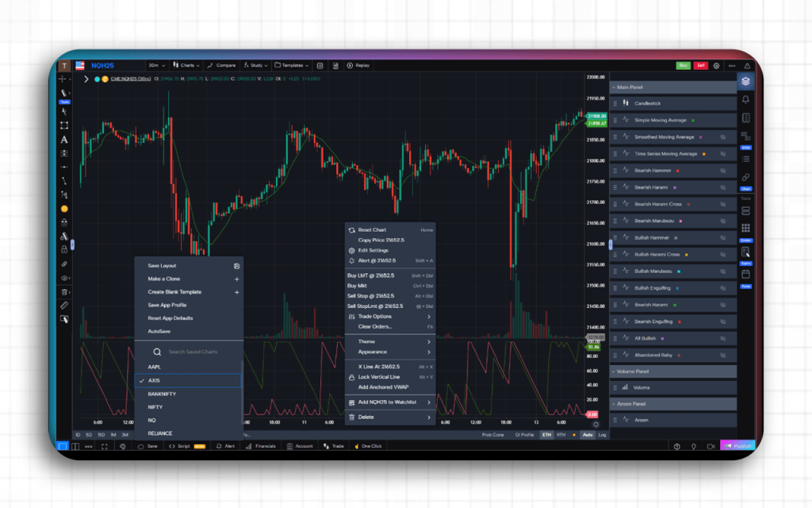Open the Chain link tool
This screenshot has height=508, width=812.
point(745,177)
